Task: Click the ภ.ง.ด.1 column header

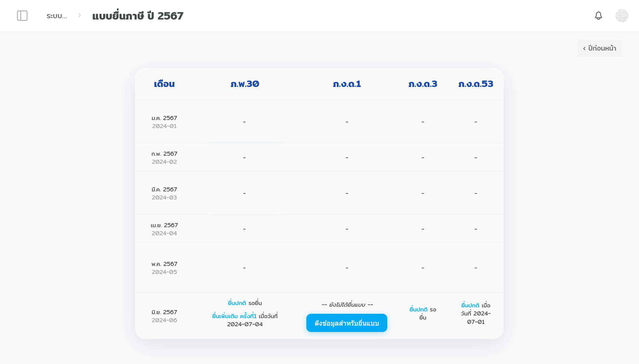Action: click(x=346, y=84)
